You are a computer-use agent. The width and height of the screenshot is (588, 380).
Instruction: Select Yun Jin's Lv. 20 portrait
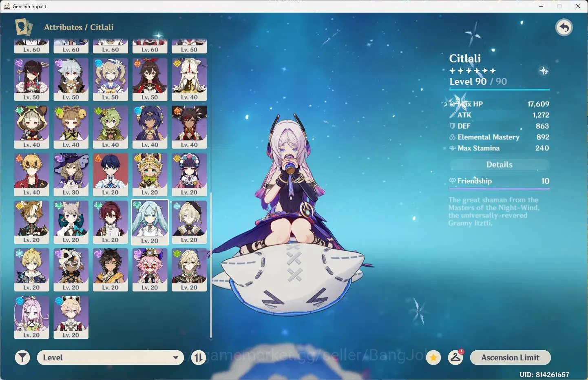(x=189, y=175)
